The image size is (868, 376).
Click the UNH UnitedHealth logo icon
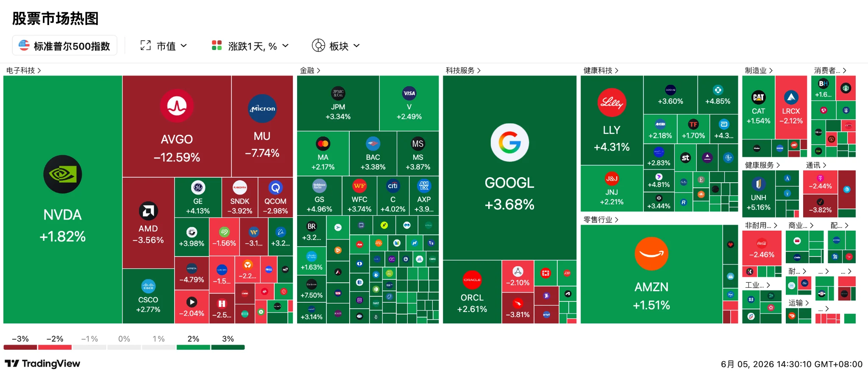click(x=758, y=184)
